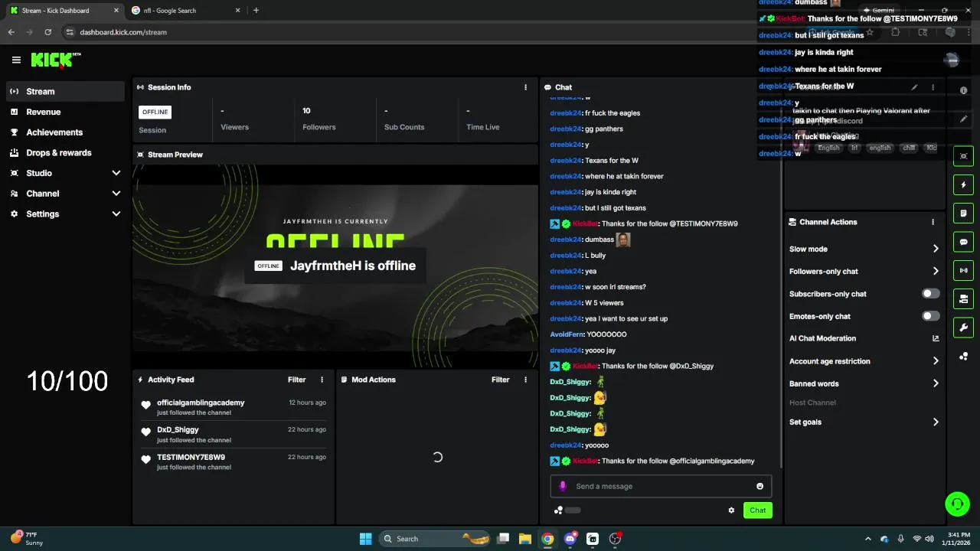Image resolution: width=980 pixels, height=551 pixels.
Task: Open Activity Feed three-dot menu
Action: pyautogui.click(x=322, y=380)
